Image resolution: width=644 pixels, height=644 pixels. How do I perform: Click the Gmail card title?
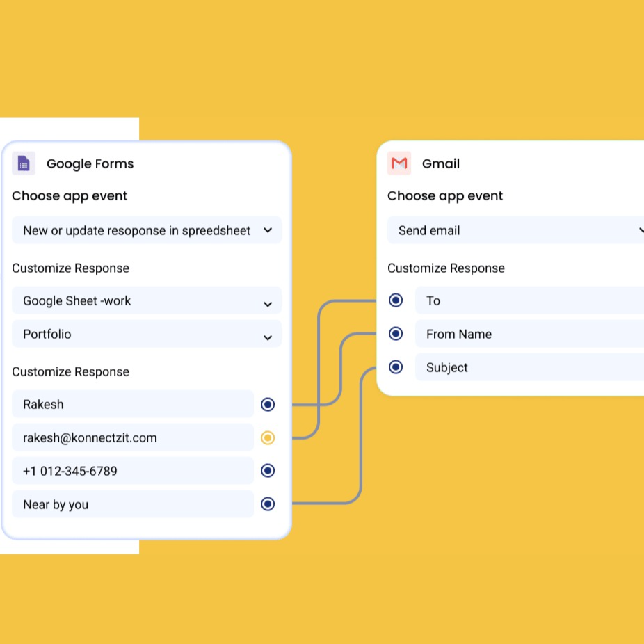pos(441,163)
